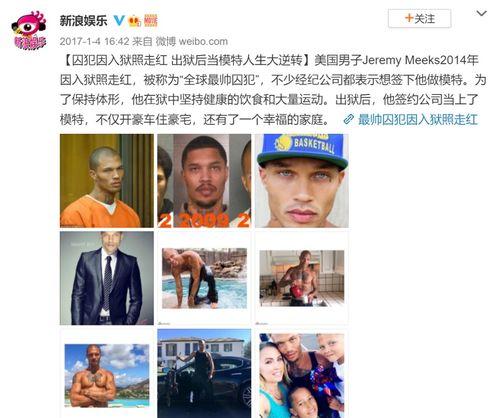Viewport: 500px width, 418px height.
Task: Open the photo with black car
Action: (x=204, y=374)
